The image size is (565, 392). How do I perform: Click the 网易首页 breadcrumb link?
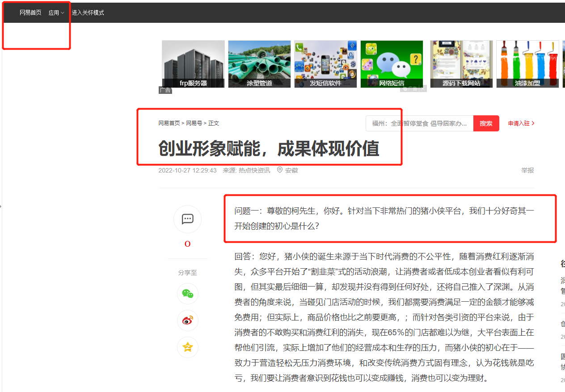pos(169,123)
